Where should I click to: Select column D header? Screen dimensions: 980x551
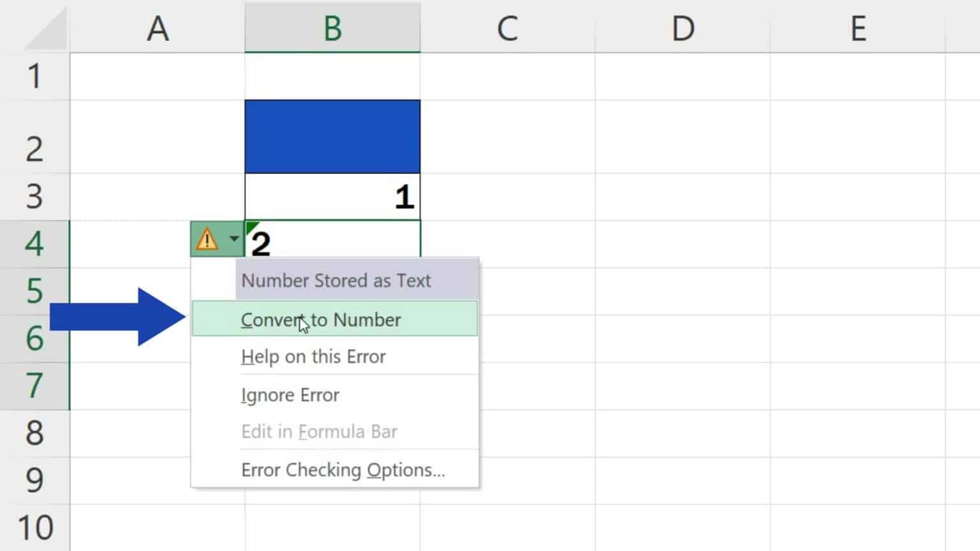click(683, 28)
